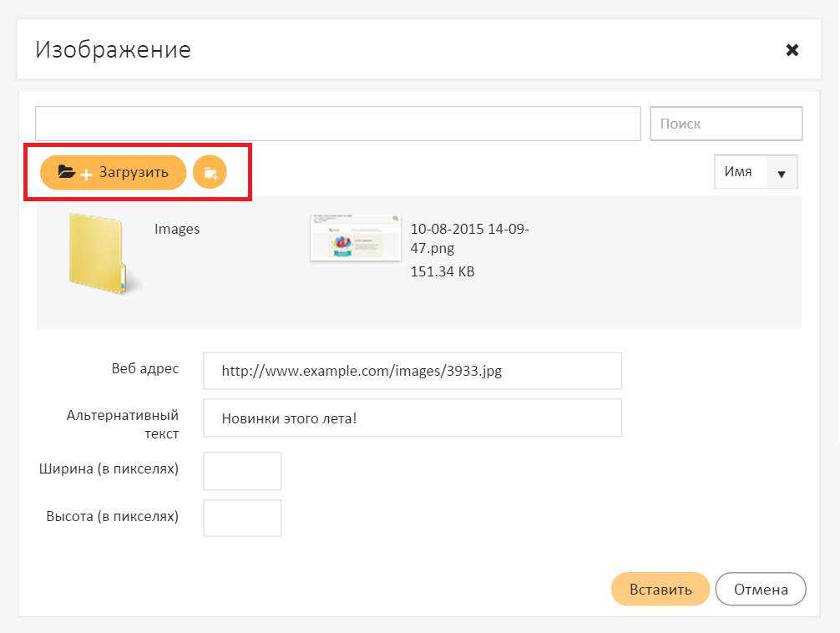Viewport: 840px width, 633px height.
Task: Click the 151.34 KB file size text
Action: [443, 271]
